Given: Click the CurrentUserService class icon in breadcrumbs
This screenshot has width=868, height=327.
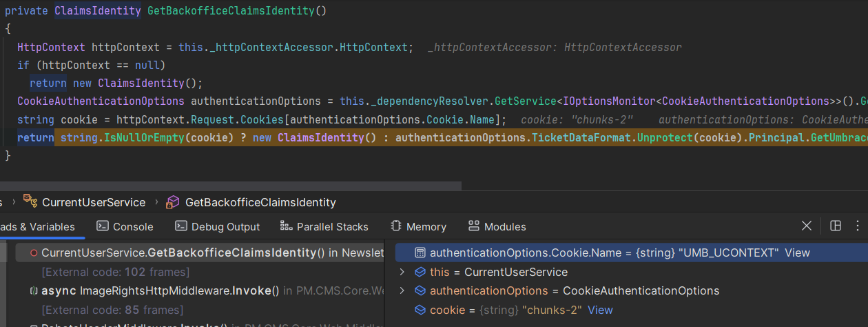Looking at the screenshot, I should click(30, 202).
